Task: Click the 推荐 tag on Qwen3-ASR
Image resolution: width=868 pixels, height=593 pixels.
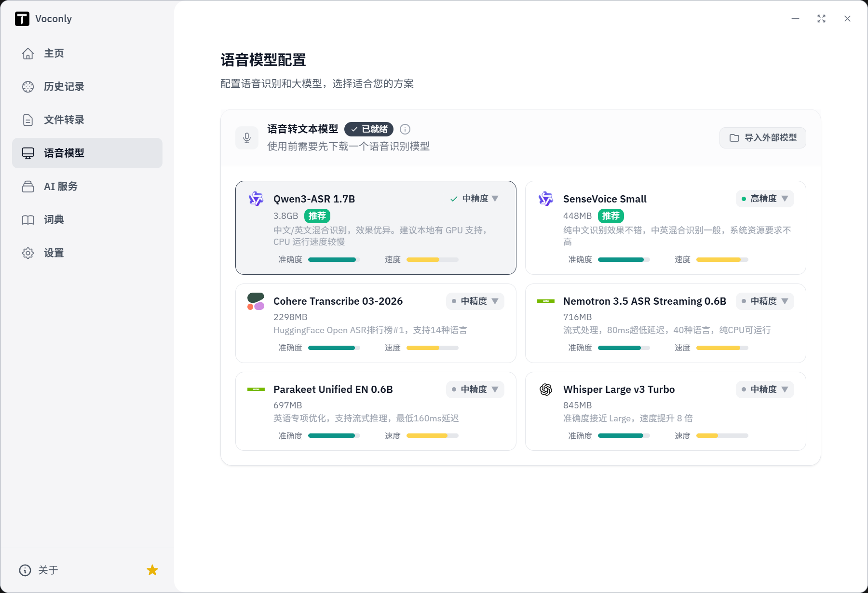Action: (317, 216)
